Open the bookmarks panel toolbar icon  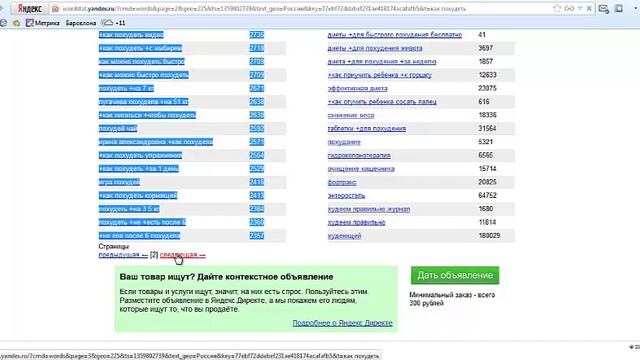(619, 8)
